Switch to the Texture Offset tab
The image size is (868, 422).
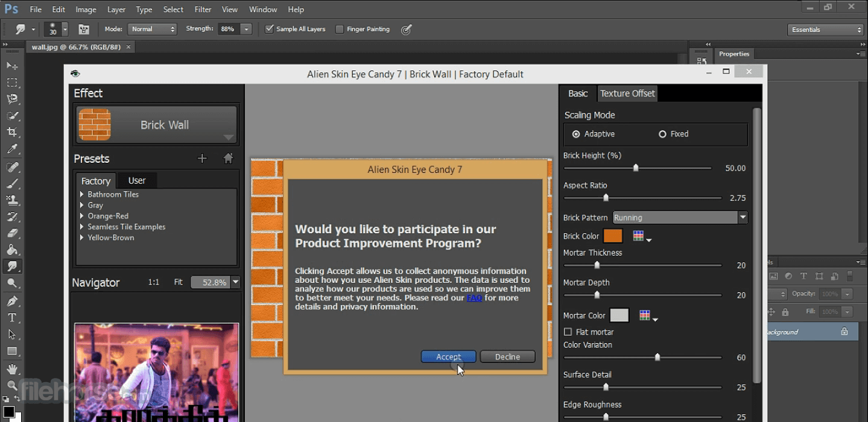click(627, 93)
